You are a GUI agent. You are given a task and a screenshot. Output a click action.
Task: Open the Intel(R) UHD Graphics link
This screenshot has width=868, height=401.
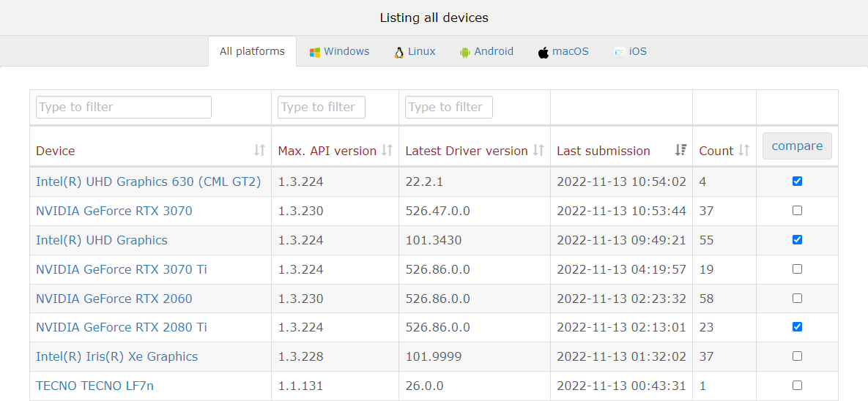click(x=102, y=240)
